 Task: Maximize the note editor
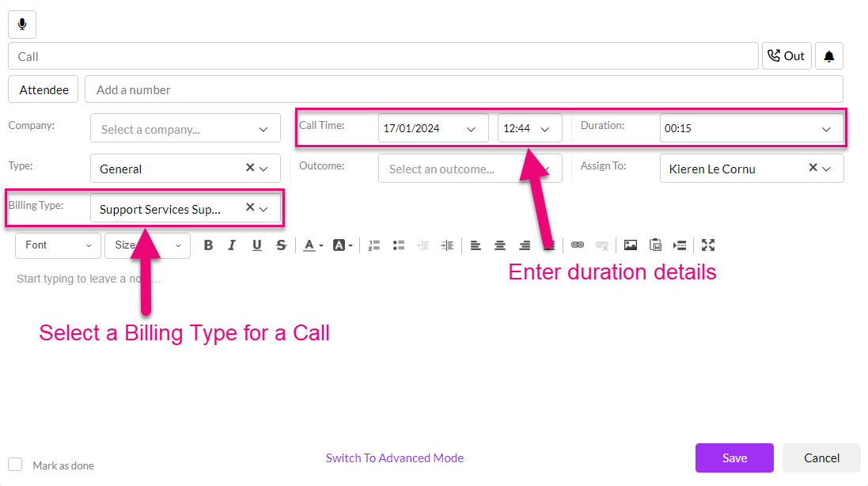[x=708, y=245]
